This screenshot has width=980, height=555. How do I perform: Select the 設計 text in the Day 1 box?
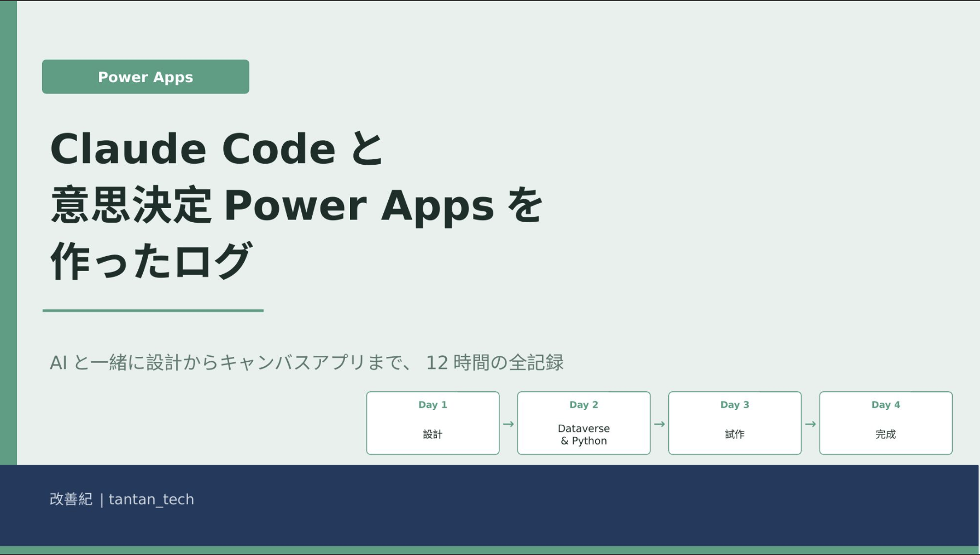pos(433,434)
